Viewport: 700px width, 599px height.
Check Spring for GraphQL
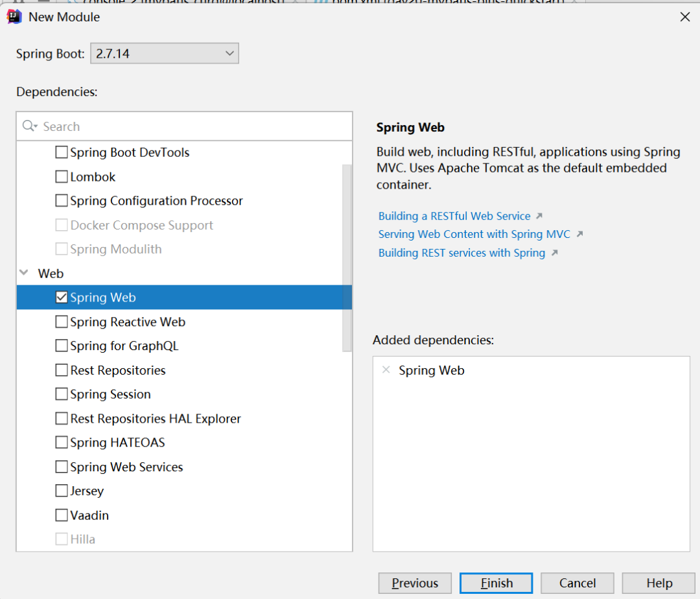point(62,346)
